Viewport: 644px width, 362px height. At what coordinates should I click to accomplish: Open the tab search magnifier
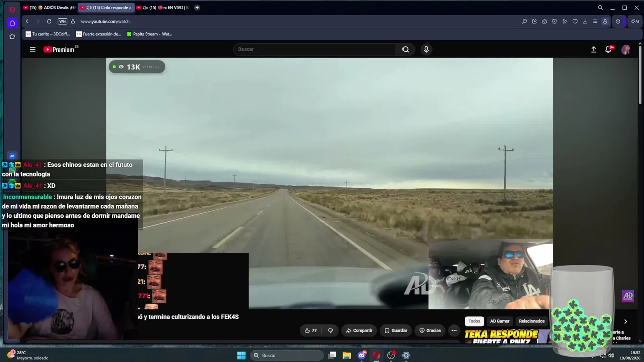[x=600, y=8]
